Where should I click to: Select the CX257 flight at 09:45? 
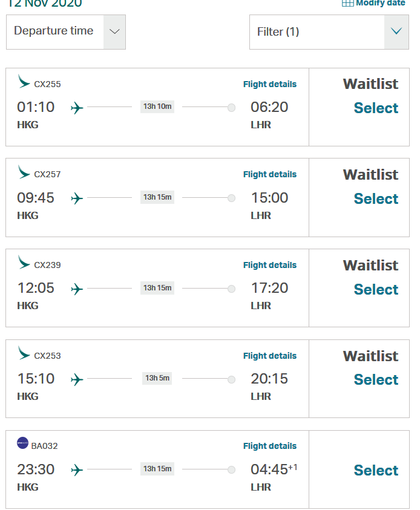[376, 199]
